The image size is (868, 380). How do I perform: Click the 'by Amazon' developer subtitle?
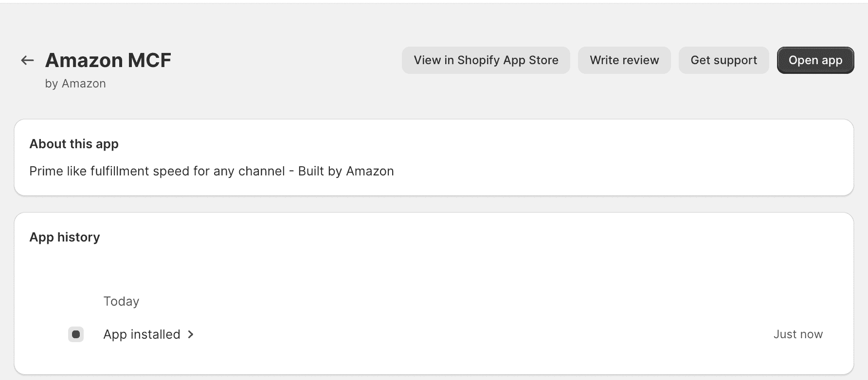(75, 84)
